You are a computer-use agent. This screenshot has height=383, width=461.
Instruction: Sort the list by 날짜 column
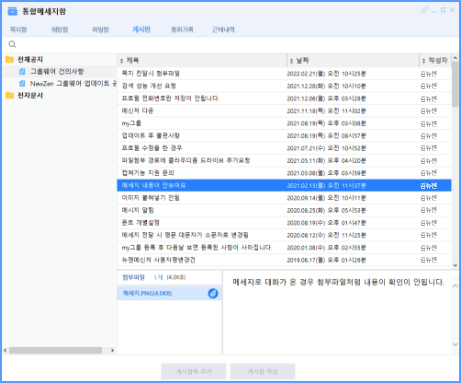353,60
